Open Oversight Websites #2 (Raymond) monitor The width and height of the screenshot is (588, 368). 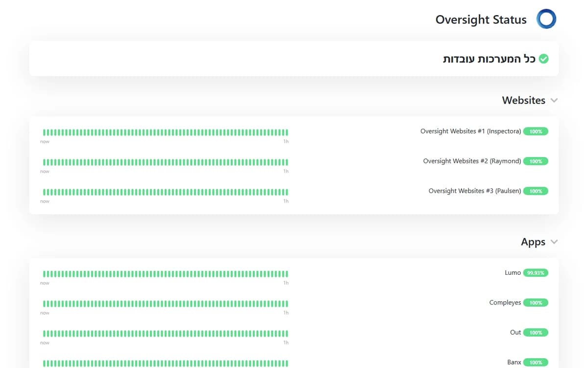tap(472, 161)
